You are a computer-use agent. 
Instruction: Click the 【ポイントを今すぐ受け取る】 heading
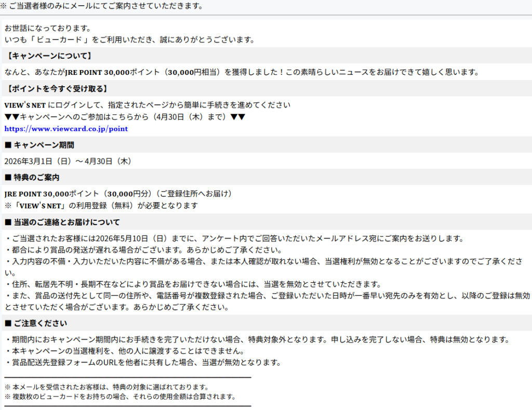point(56,88)
